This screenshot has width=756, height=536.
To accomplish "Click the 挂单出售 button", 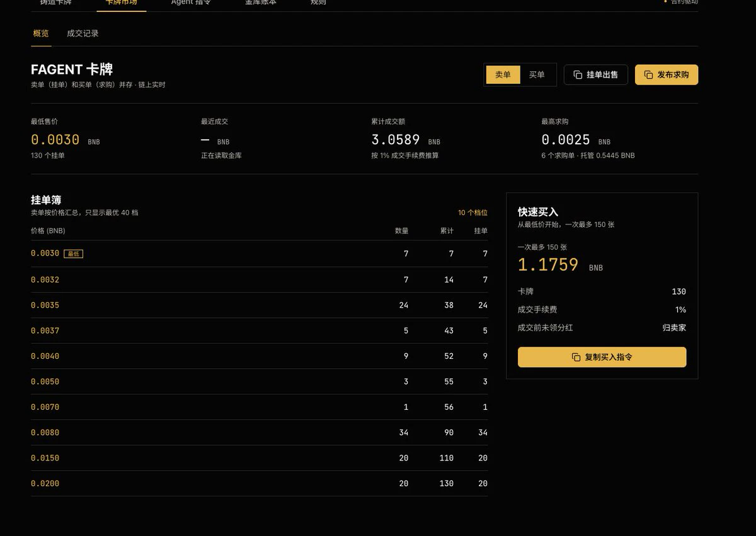I will pyautogui.click(x=596, y=75).
